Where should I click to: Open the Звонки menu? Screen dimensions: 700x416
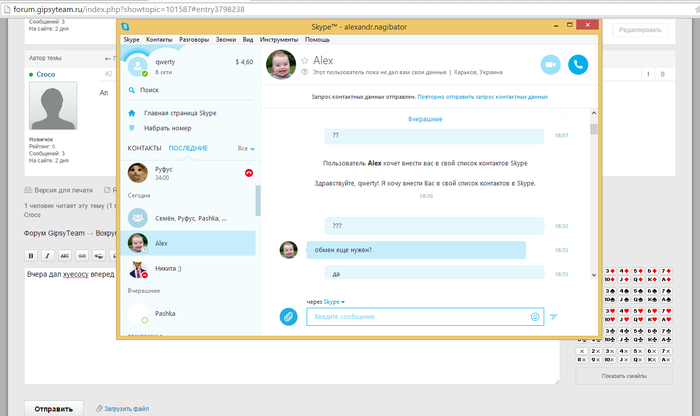click(226, 40)
